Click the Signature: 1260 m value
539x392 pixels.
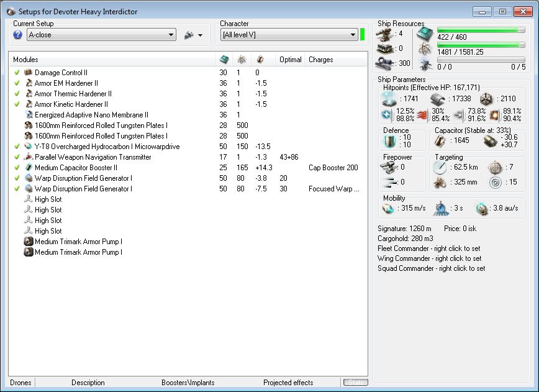[404, 229]
